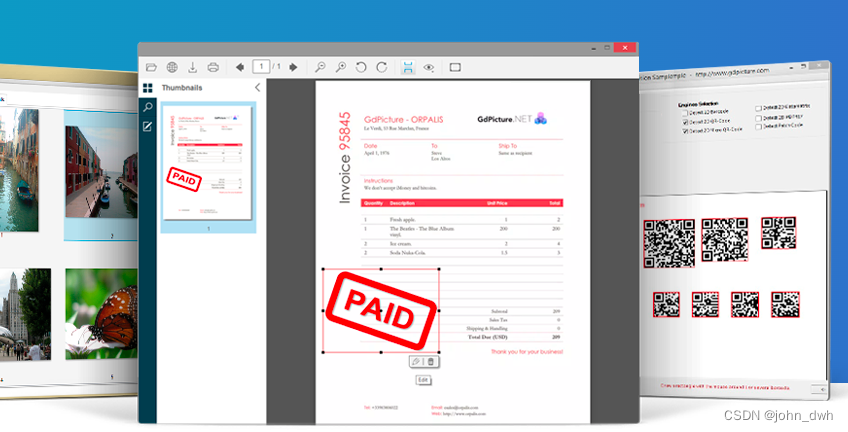Click the pencil edit icon below stamp
This screenshot has height=432, width=848.
point(416,362)
